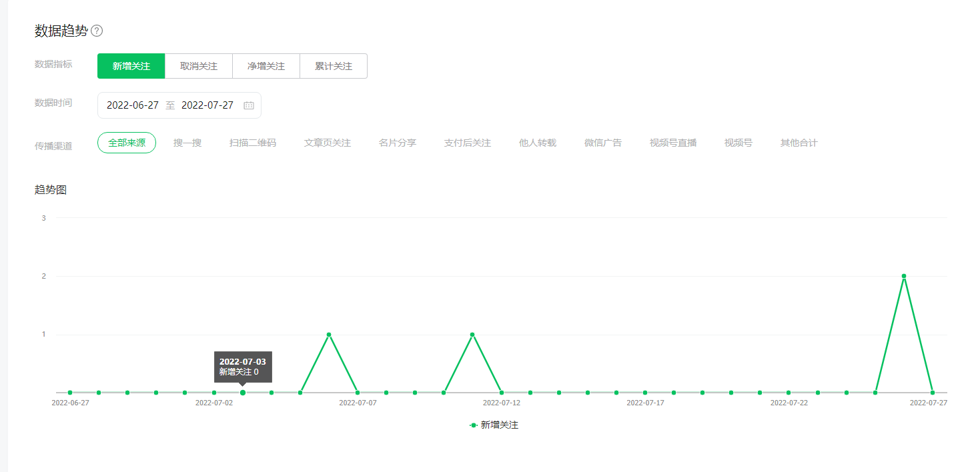The image size is (980, 472).
Task: Open the 累计关注 tab
Action: point(334,66)
